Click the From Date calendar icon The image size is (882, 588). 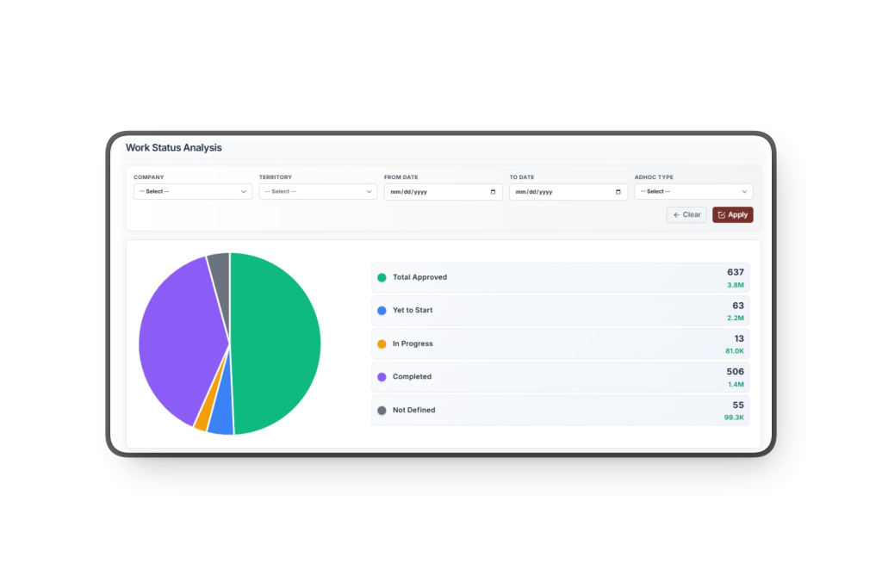494,192
